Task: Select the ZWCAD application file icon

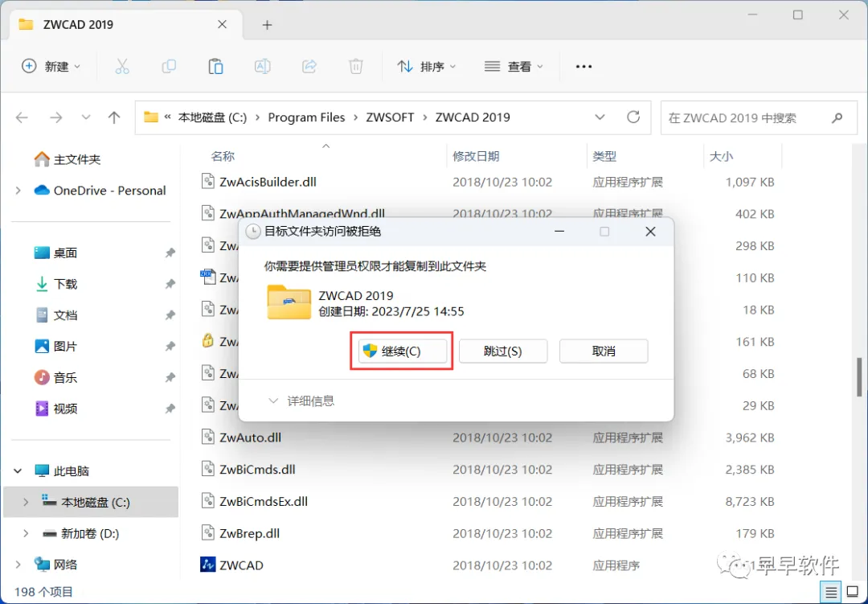Action: click(207, 565)
